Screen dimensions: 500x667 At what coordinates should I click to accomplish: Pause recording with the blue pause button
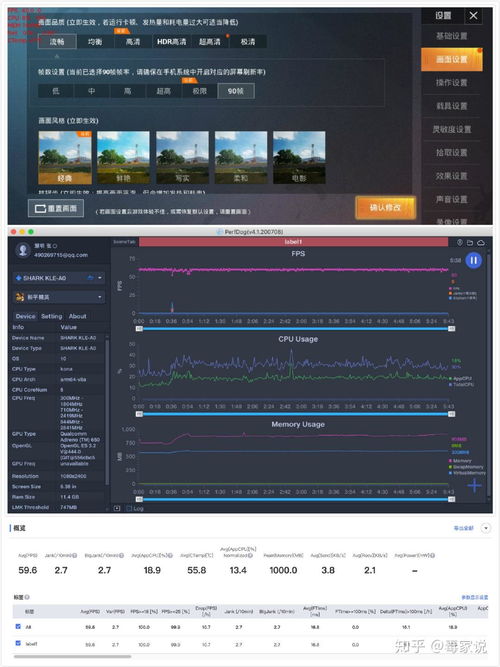pos(473,260)
